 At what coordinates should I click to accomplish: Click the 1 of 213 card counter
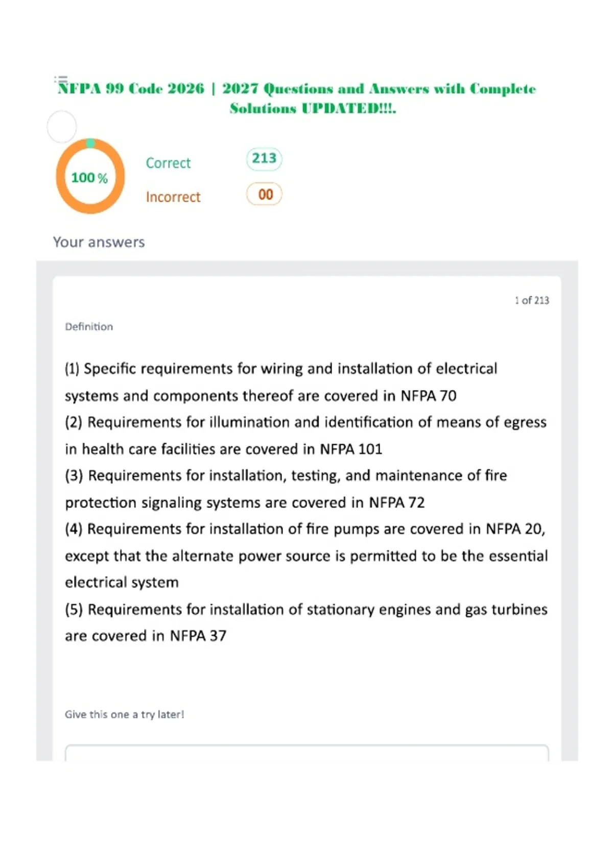(x=532, y=300)
